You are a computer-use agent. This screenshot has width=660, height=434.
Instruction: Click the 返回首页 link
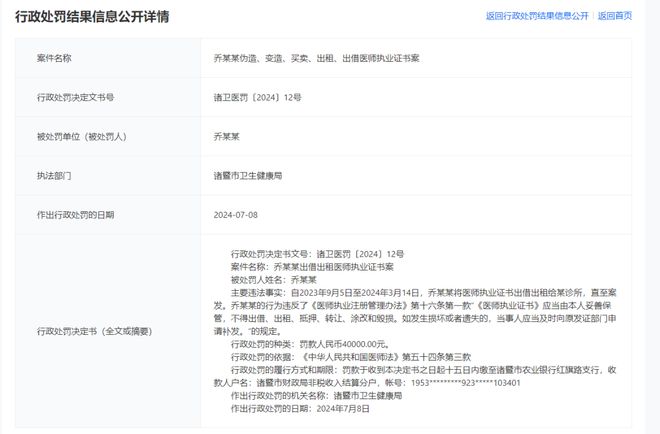coord(615,16)
